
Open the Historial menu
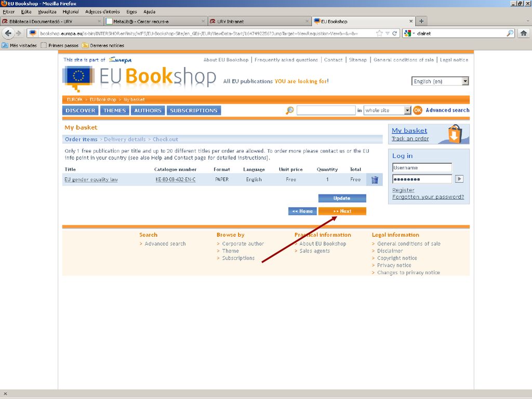71,11
